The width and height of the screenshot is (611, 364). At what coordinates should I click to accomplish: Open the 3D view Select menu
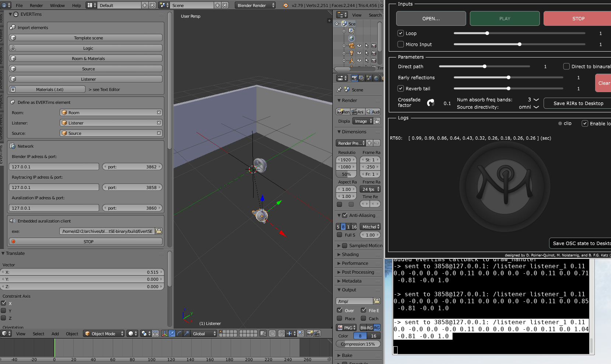(38, 333)
